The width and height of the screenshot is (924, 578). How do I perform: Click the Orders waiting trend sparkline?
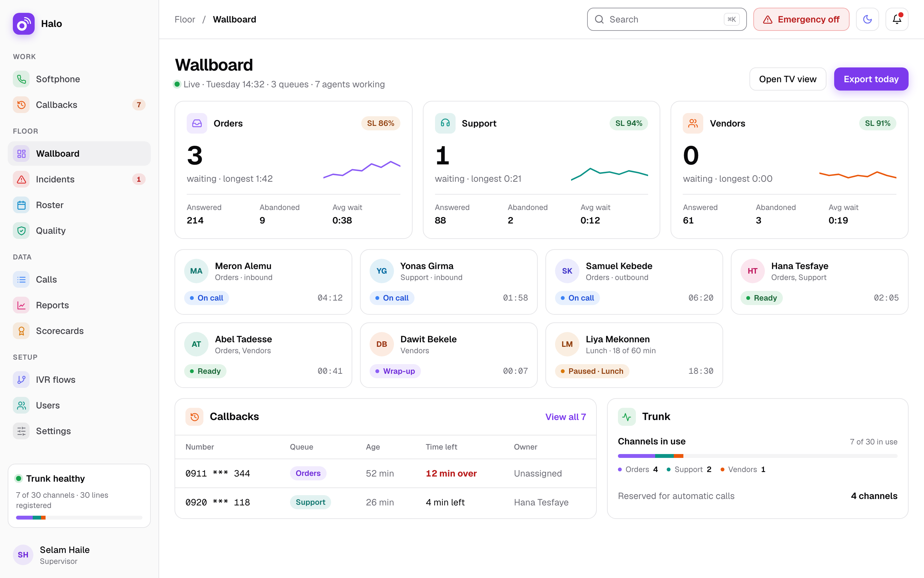pyautogui.click(x=362, y=169)
